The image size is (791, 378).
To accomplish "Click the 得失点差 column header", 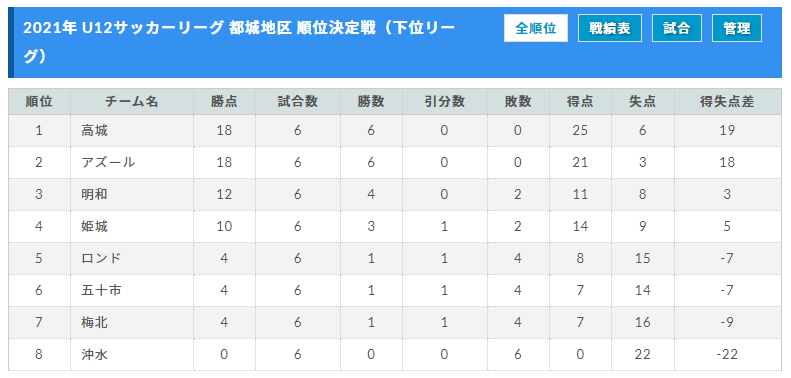I will tap(727, 102).
